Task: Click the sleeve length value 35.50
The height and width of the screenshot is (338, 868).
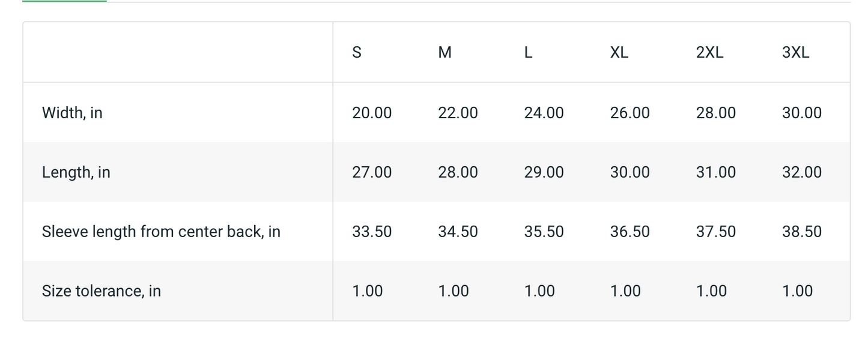Action: pos(544,232)
